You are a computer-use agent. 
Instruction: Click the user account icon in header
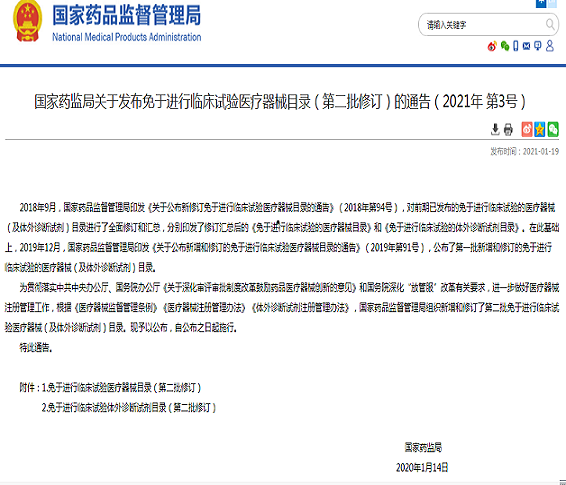coord(550,46)
